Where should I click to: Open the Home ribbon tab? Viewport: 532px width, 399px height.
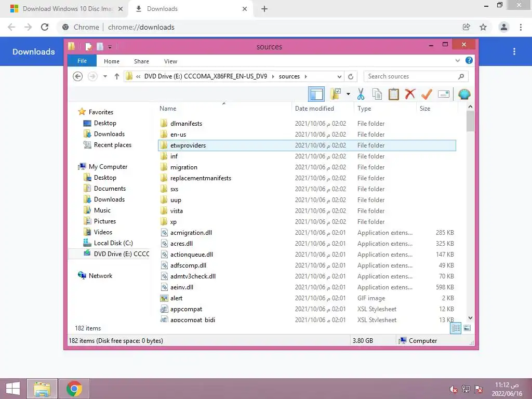112,61
